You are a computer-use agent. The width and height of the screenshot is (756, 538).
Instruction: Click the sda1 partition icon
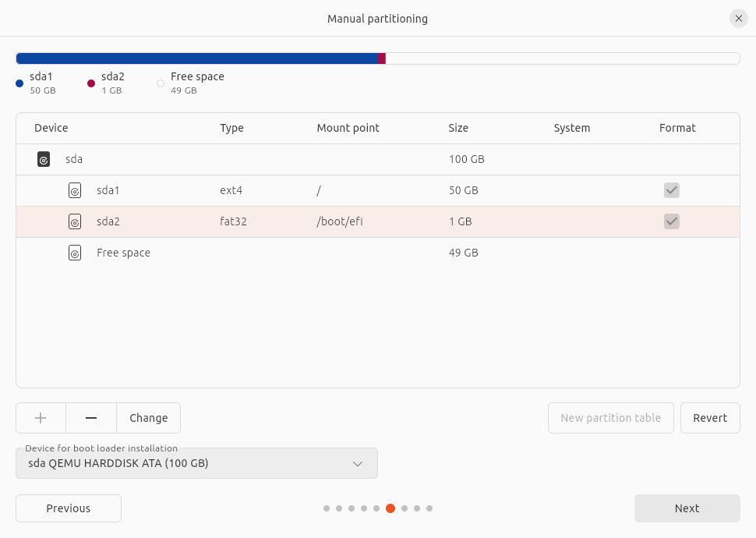75,190
